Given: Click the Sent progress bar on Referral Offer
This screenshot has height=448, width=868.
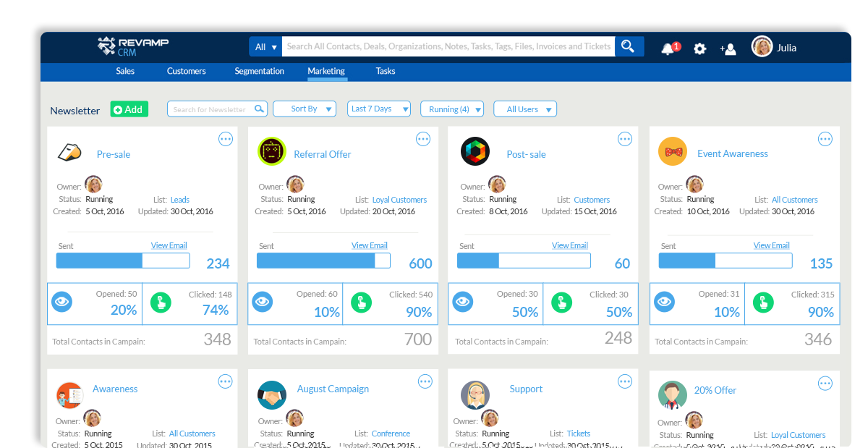Looking at the screenshot, I should click(x=323, y=261).
